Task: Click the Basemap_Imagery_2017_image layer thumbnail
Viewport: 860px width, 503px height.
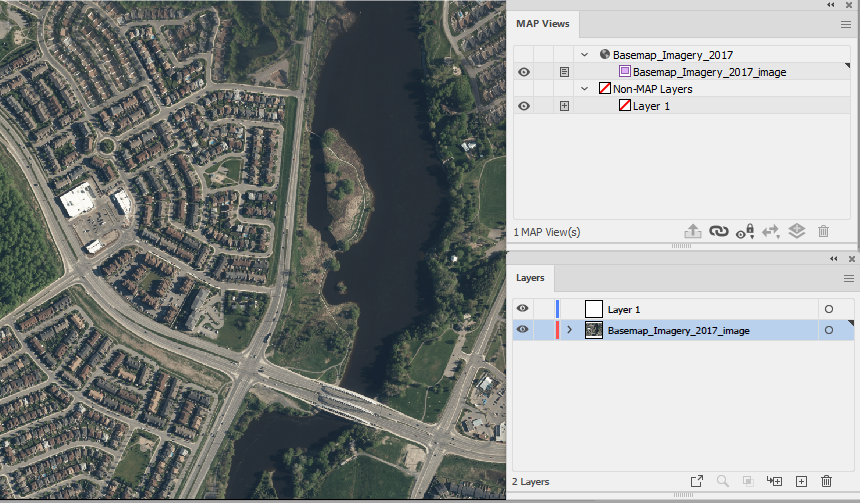Action: pyautogui.click(x=593, y=330)
